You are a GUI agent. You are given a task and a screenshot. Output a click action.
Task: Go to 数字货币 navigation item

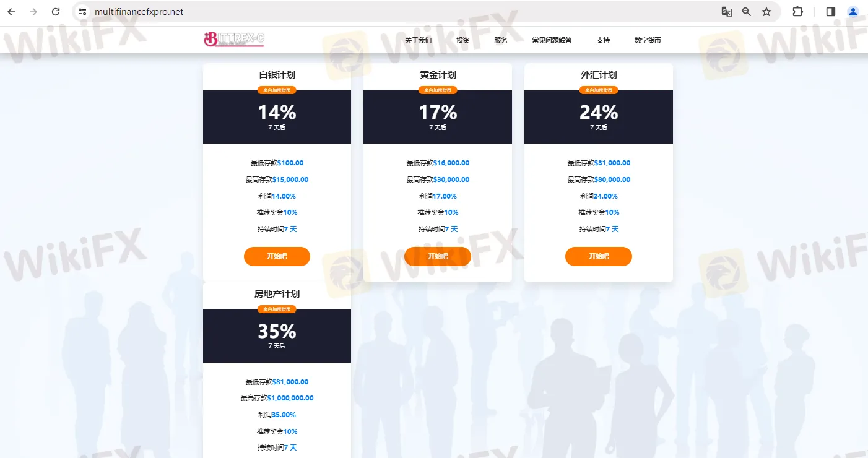click(x=648, y=40)
